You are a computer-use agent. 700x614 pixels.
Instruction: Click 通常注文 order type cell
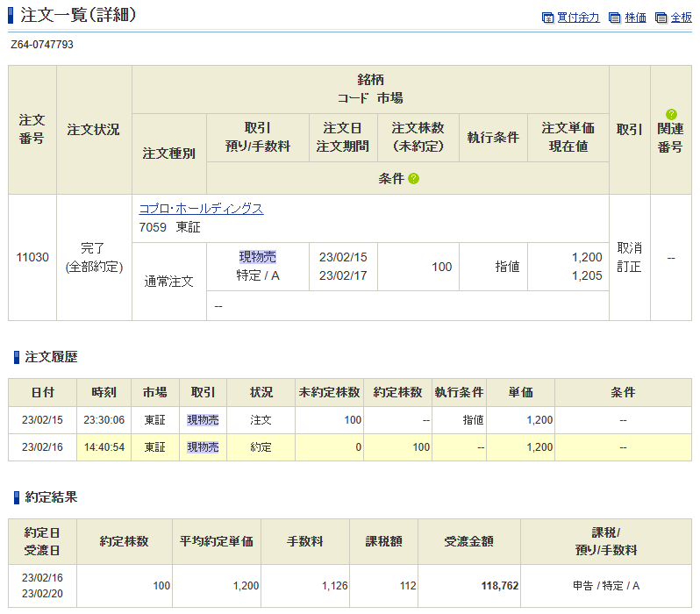(x=168, y=282)
